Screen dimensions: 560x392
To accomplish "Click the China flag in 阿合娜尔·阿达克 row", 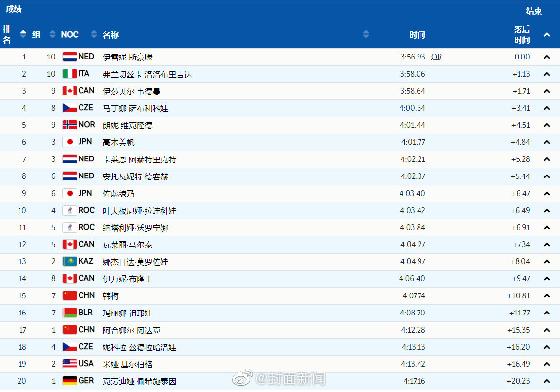I will coord(70,330).
